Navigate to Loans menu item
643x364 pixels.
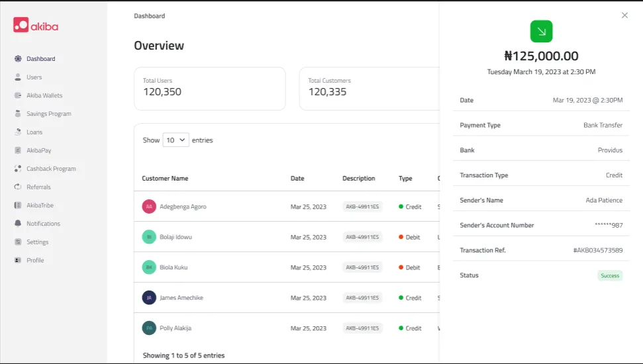pyautogui.click(x=34, y=132)
